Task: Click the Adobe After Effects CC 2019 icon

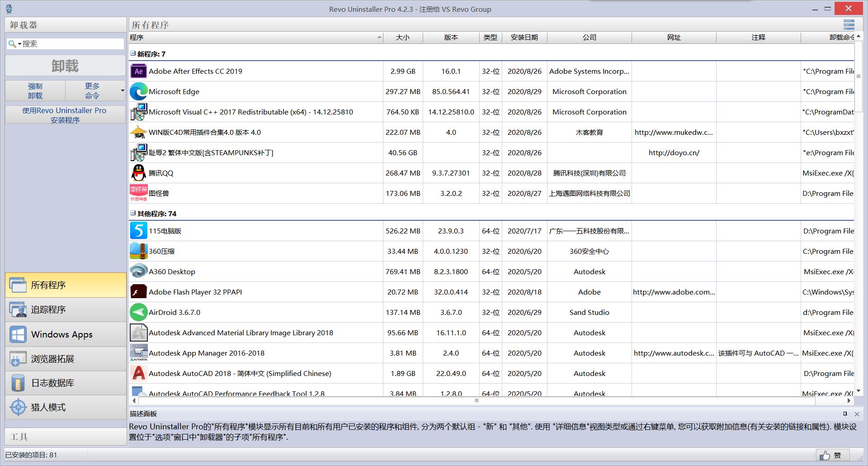Action: pyautogui.click(x=138, y=71)
